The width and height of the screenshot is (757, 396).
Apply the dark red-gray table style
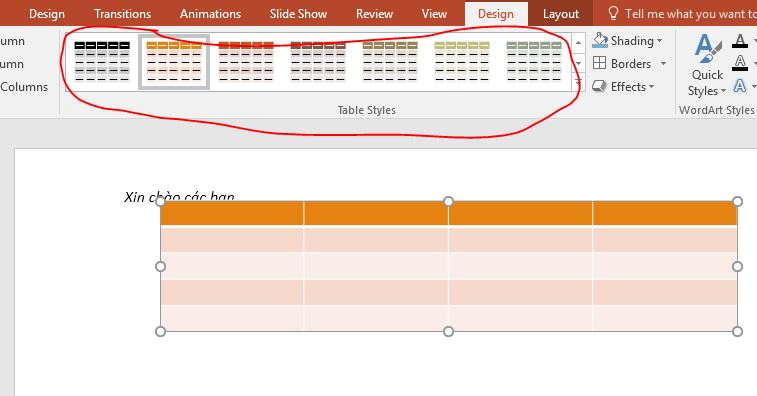[x=318, y=62]
